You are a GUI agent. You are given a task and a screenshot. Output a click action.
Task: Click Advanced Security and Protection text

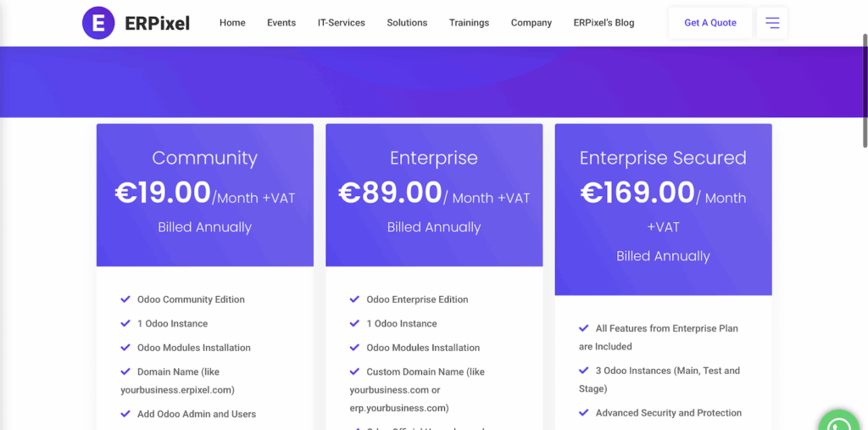click(669, 413)
